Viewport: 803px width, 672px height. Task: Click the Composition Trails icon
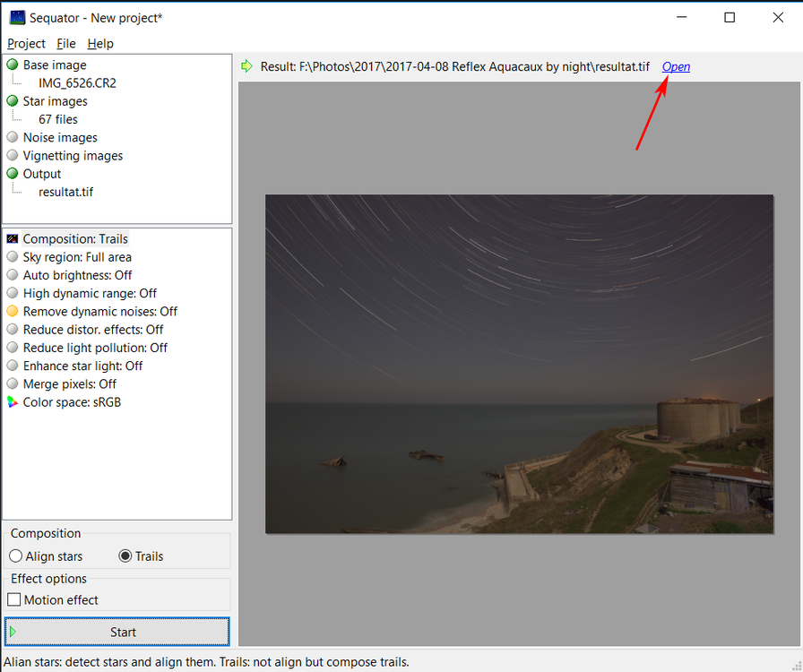point(13,238)
